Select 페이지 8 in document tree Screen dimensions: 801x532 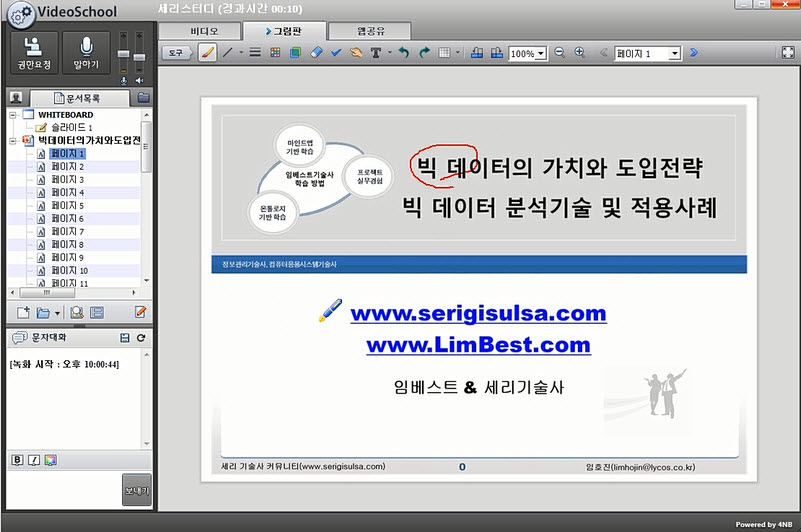tap(67, 244)
